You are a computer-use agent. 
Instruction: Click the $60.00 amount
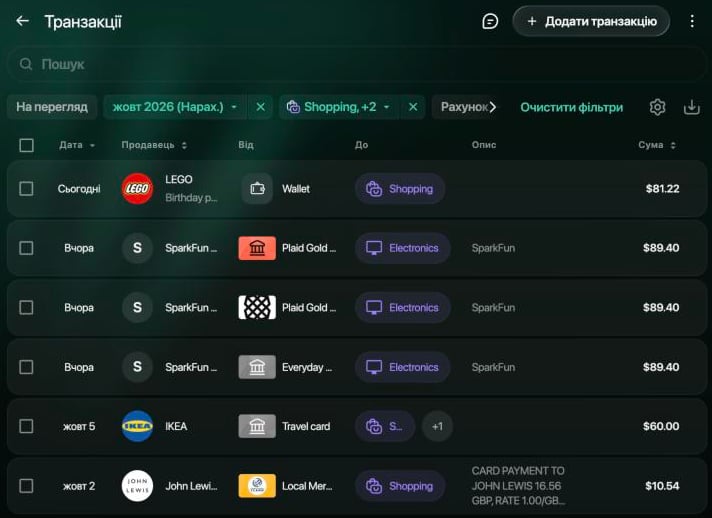[x=661, y=426]
